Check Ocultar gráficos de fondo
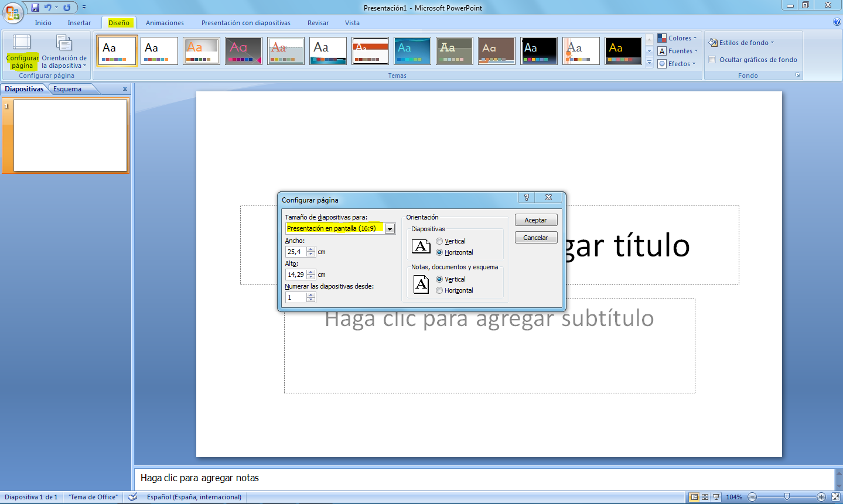The height and width of the screenshot is (504, 843). click(712, 60)
